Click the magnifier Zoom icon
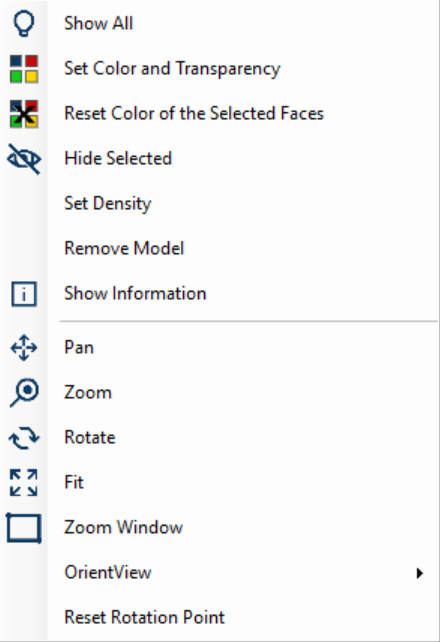The height and width of the screenshot is (642, 440). pos(24,393)
